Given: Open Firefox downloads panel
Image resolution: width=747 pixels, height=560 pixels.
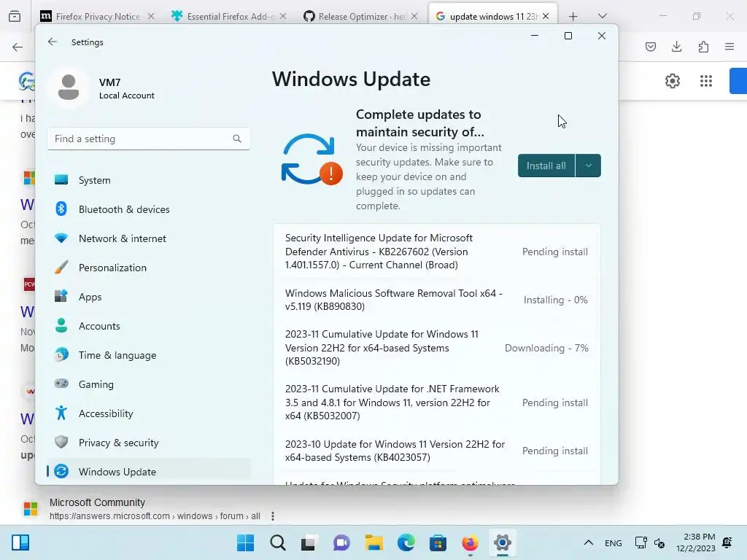Looking at the screenshot, I should 676,47.
